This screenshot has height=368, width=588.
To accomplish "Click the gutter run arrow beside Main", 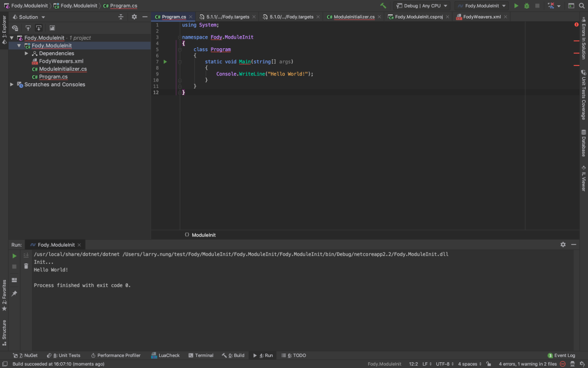I will click(165, 62).
